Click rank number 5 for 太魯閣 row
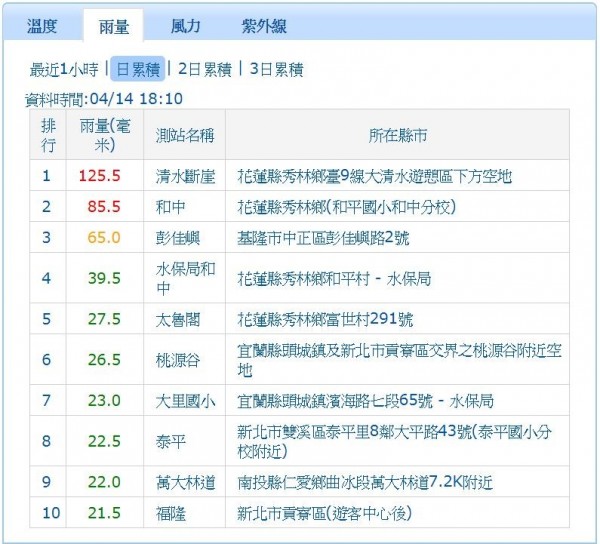The width and height of the screenshot is (600, 544). pyautogui.click(x=46, y=319)
